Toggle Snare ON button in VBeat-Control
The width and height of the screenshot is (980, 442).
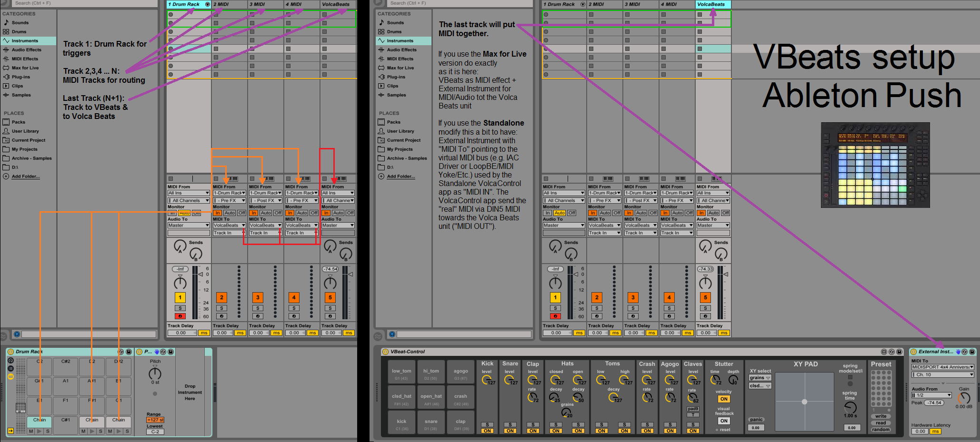click(510, 431)
